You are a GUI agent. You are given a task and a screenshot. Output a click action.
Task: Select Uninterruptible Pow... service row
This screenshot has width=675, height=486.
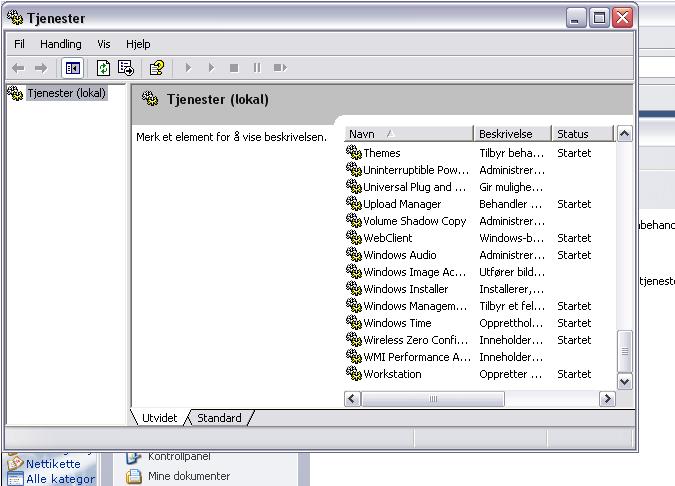pos(480,170)
